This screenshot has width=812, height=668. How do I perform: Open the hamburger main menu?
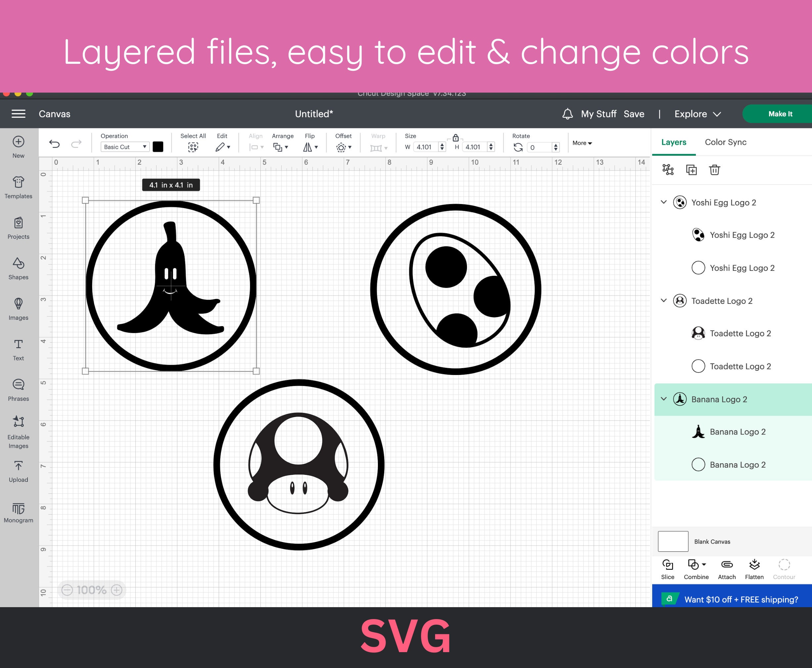point(19,113)
